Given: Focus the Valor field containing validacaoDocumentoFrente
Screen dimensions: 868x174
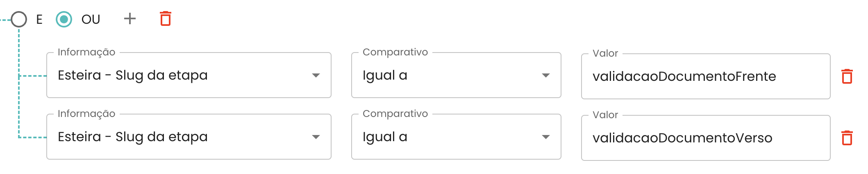Looking at the screenshot, I should (705, 77).
